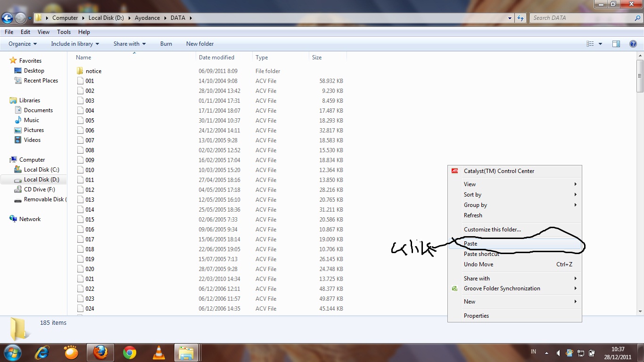Open the Help question-mark icon
This screenshot has width=644, height=362.
click(633, 44)
